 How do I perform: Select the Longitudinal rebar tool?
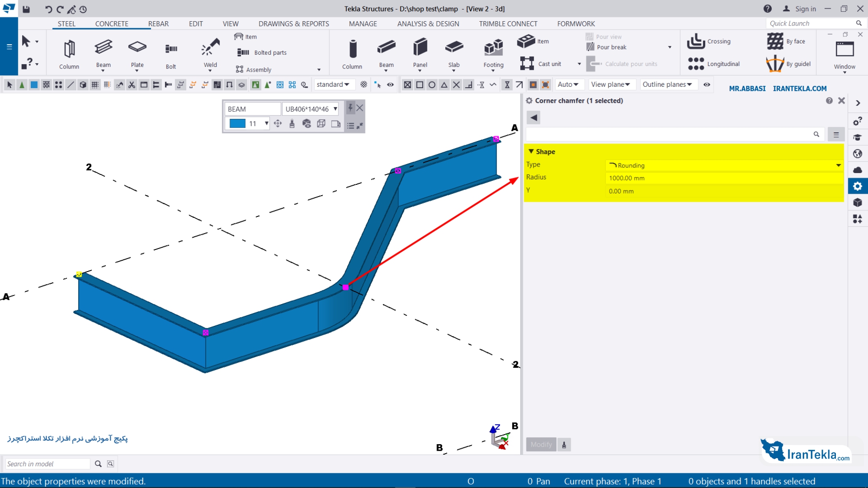(x=713, y=64)
